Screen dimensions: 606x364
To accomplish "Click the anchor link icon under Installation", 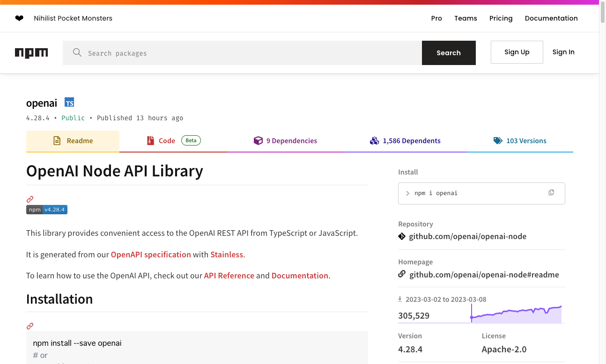I will pos(30,326).
